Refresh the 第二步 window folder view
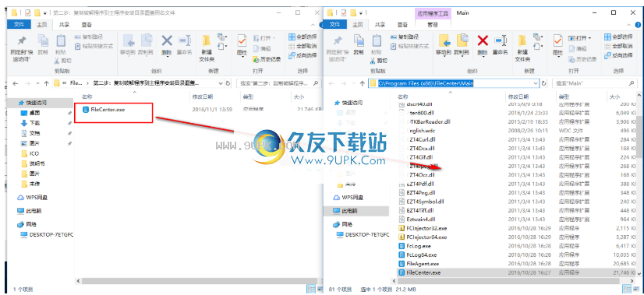 (x=228, y=83)
